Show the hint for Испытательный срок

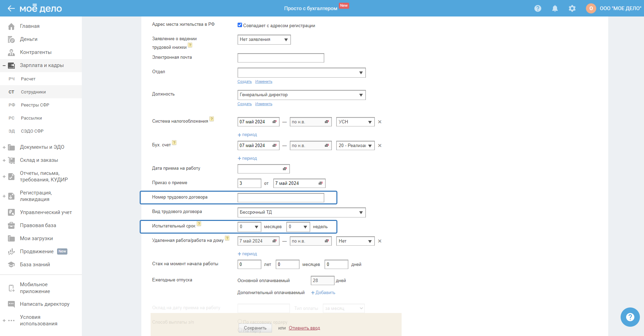coord(199,224)
